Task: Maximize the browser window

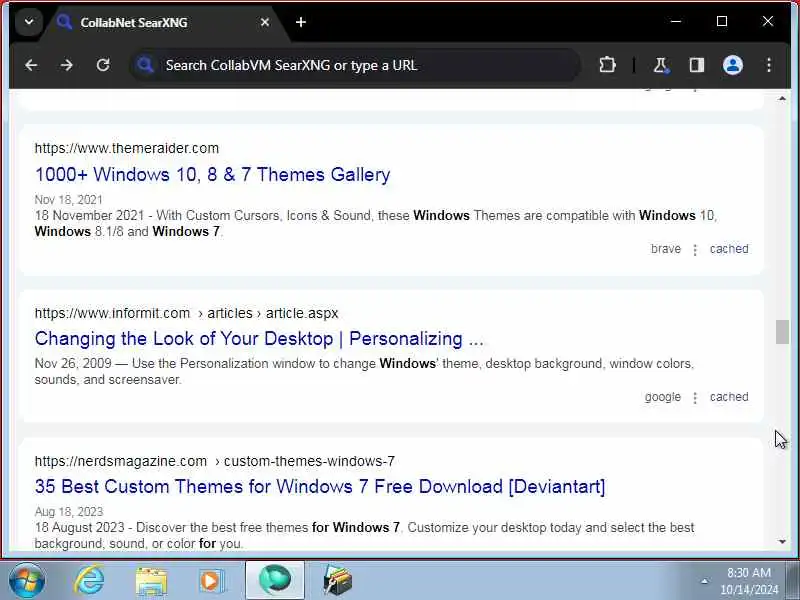Action: pyautogui.click(x=722, y=21)
